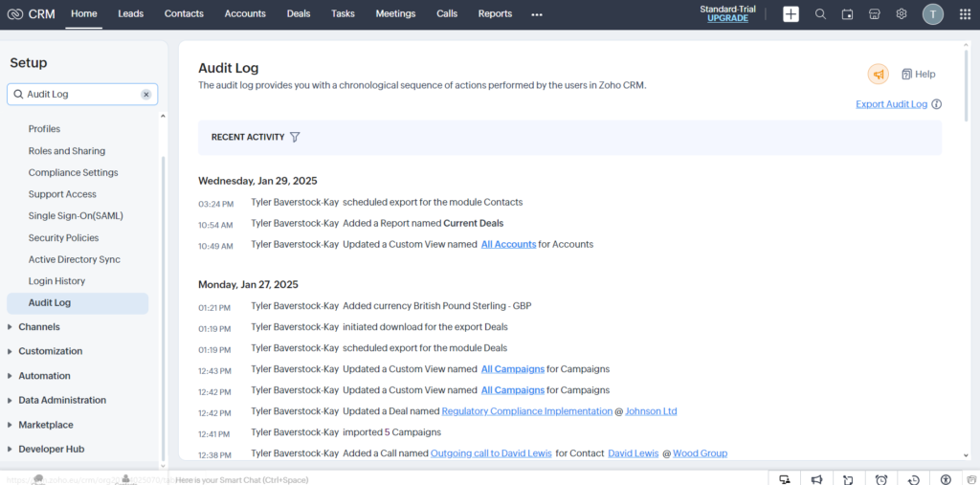Open the Leads module tab
The image size is (980, 485).
(130, 13)
